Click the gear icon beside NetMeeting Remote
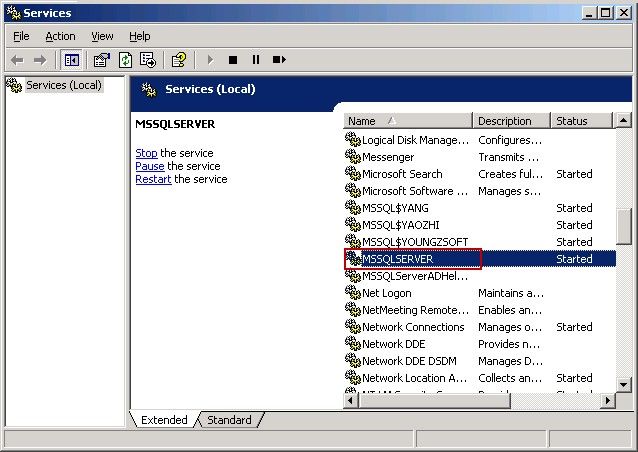Image resolution: width=638 pixels, height=452 pixels. tap(353, 310)
